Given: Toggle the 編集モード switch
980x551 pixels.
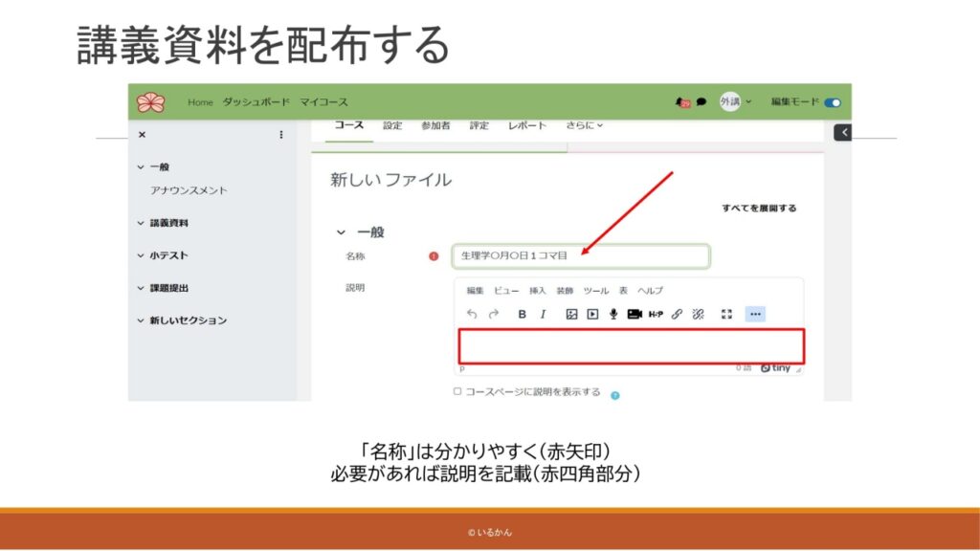Looking at the screenshot, I should [832, 102].
